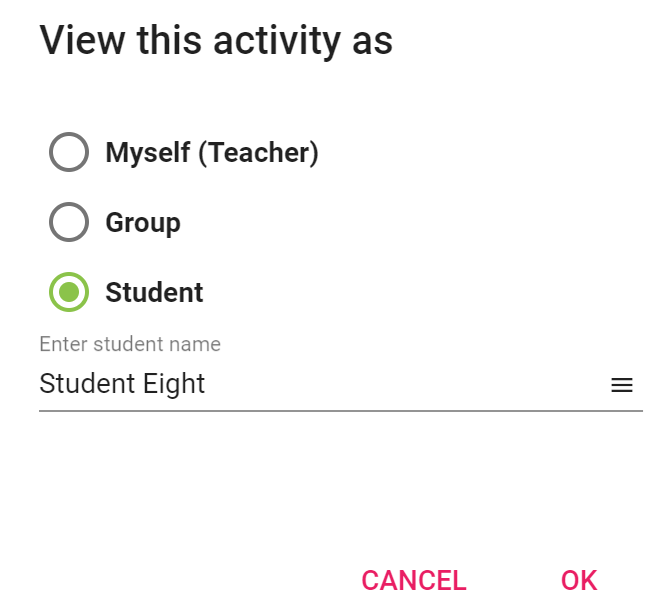Expand the student name suggestions dropdown
This screenshot has width=654, height=615.
coord(621,385)
